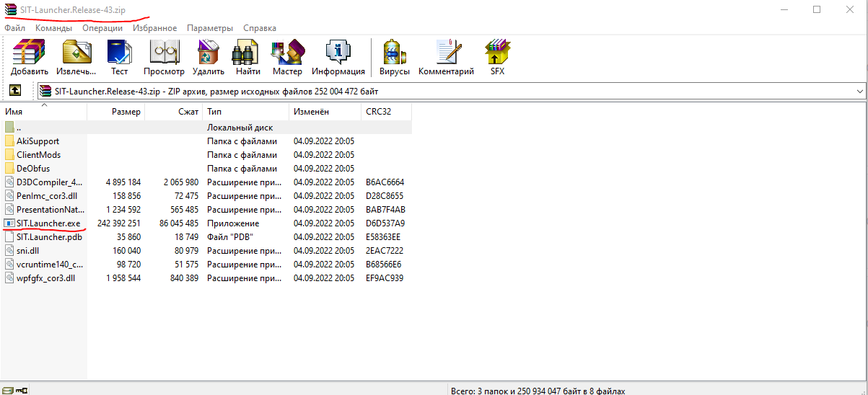Minimize the WinRAR window

784,9
